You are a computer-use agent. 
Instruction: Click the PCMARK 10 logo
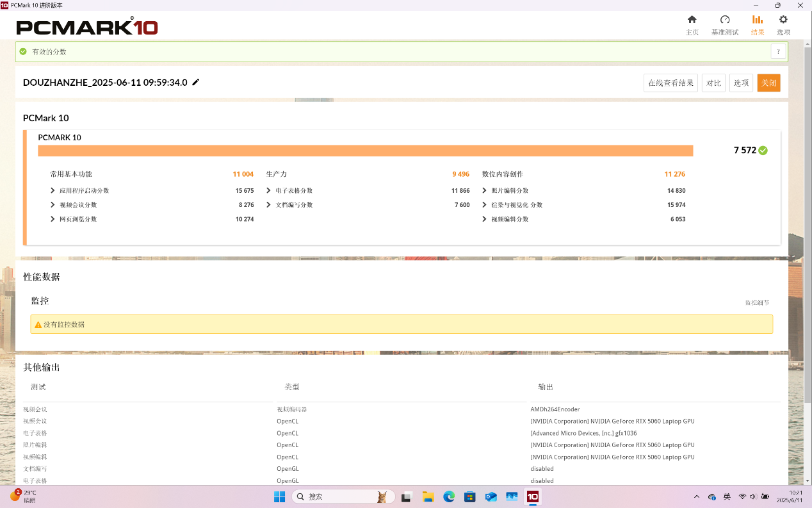pyautogui.click(x=87, y=26)
